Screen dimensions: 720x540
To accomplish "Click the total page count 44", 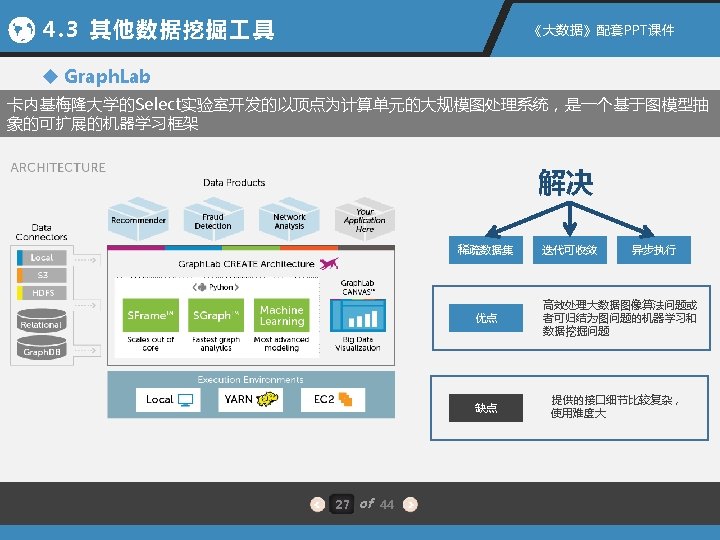I will [x=387, y=505].
